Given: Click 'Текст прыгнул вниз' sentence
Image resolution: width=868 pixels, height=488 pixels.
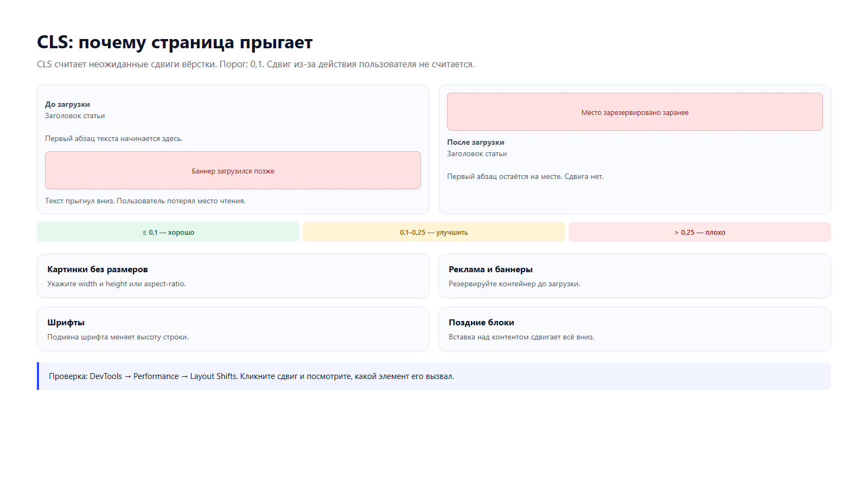Looking at the screenshot, I should (145, 201).
